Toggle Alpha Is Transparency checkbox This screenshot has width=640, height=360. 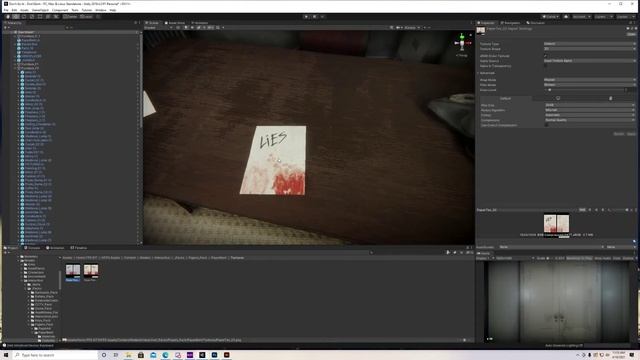[546, 66]
